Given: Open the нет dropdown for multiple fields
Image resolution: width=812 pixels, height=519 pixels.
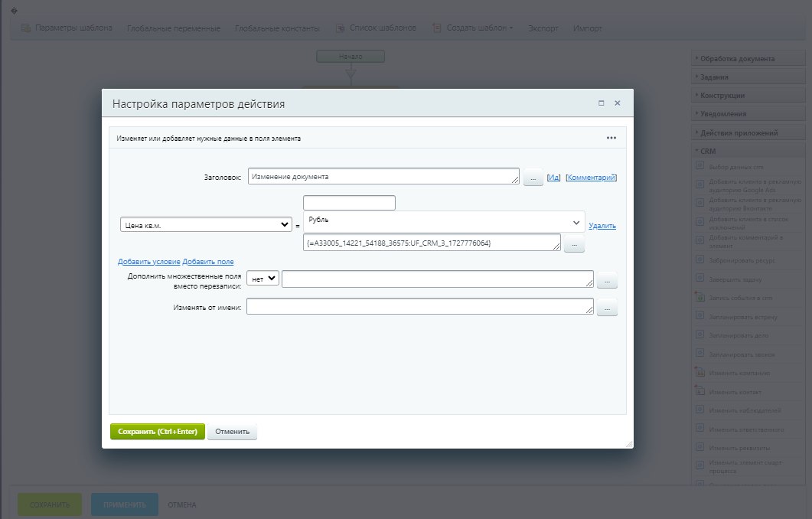Looking at the screenshot, I should pos(264,279).
